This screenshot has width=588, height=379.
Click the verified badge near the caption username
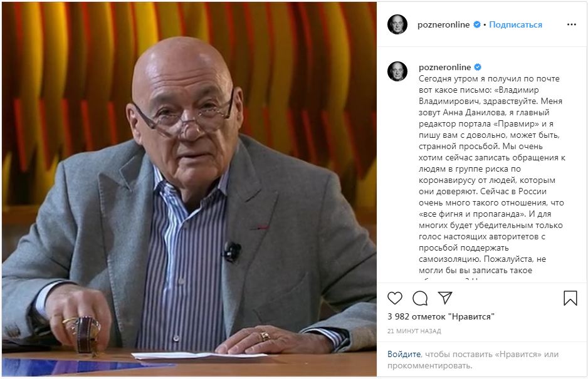point(478,67)
